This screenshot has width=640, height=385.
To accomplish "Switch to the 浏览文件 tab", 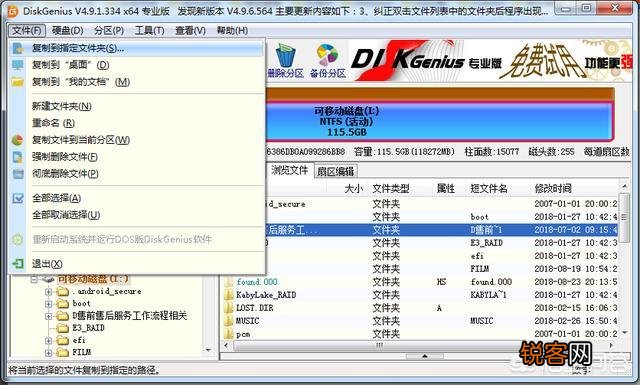I will [289, 170].
